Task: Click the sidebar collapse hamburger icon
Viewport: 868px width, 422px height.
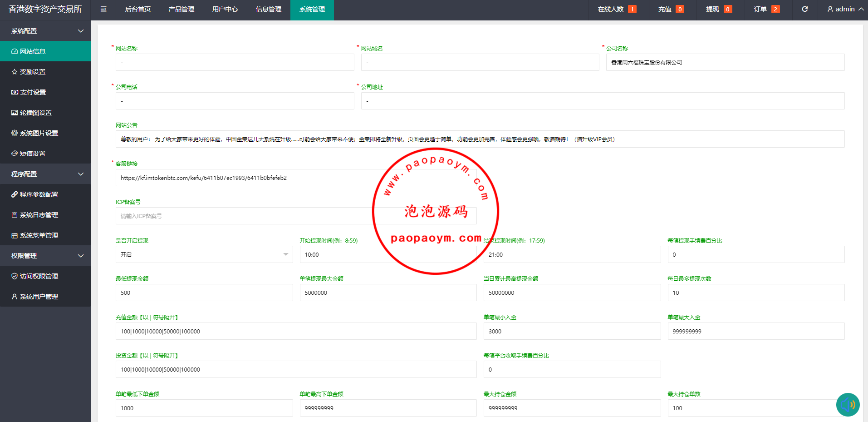Action: (103, 9)
